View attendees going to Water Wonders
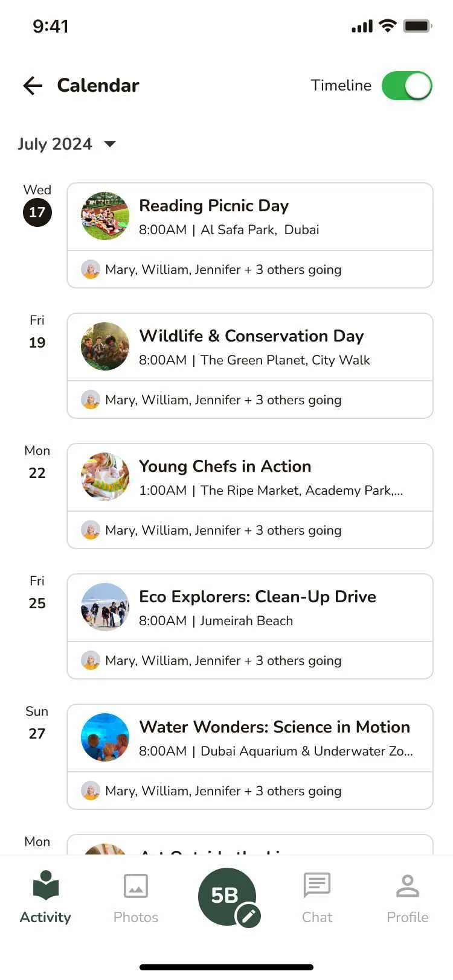This screenshot has height=980, width=453. click(x=223, y=791)
